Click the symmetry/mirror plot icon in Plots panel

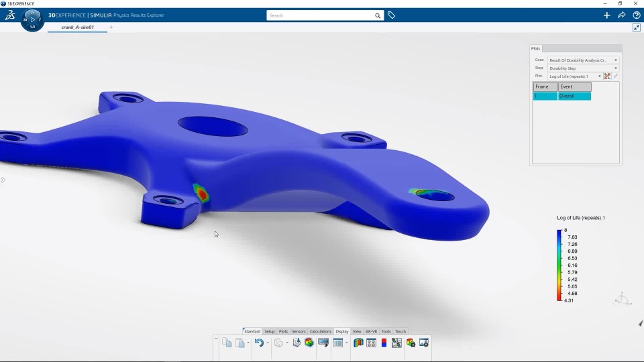tap(607, 76)
